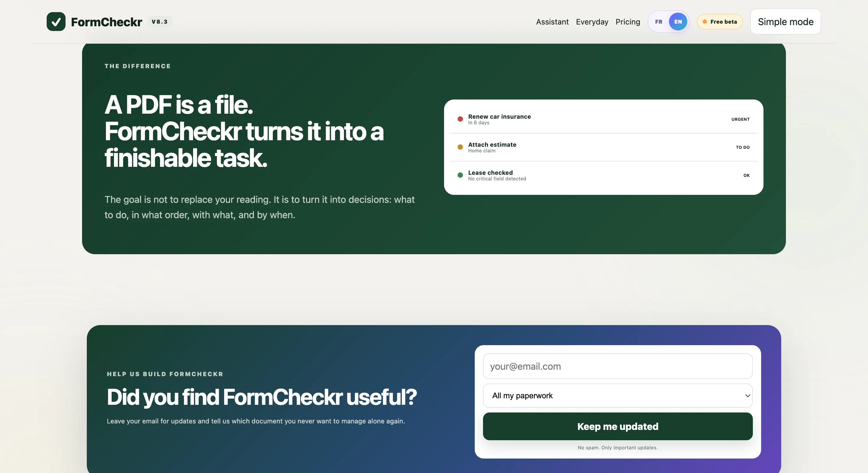This screenshot has width=868, height=473.
Task: Select the Lease checked task
Action: 603,175
